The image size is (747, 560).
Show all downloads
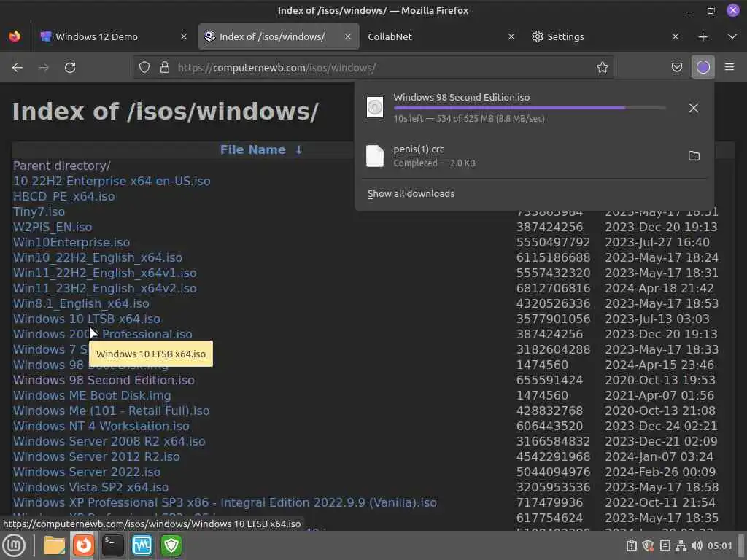point(411,193)
